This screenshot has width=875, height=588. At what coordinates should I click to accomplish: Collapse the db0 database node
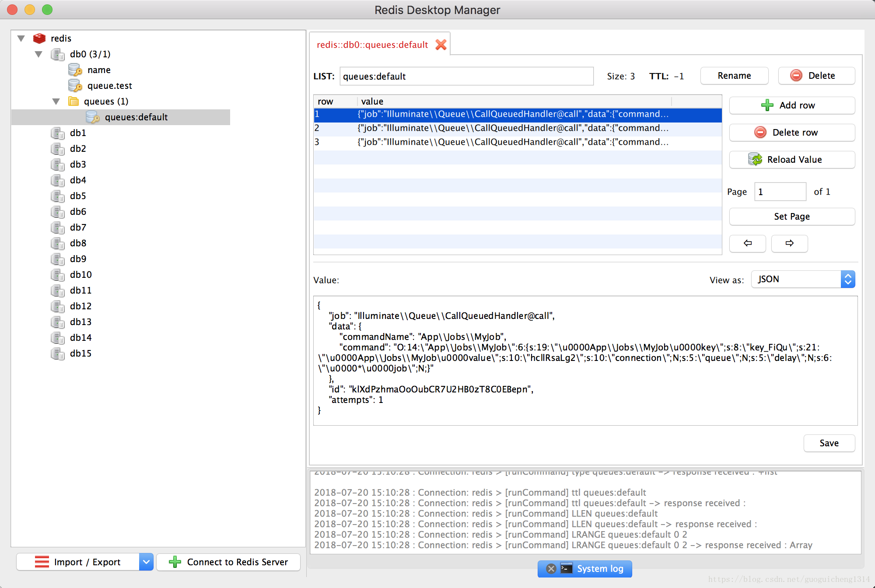coord(38,54)
